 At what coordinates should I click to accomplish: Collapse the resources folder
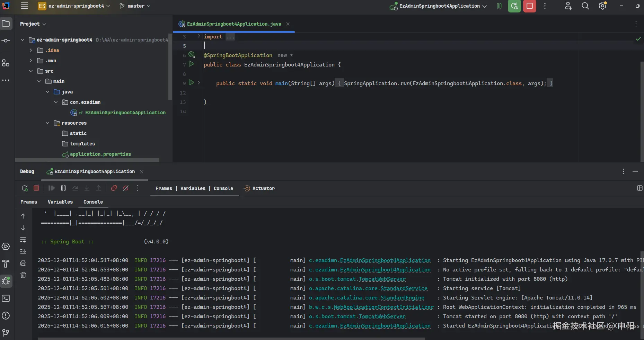(47, 123)
